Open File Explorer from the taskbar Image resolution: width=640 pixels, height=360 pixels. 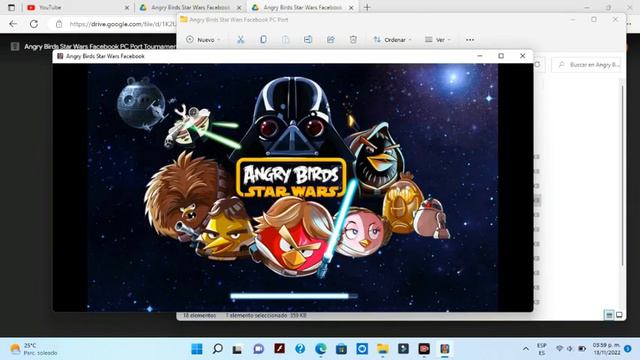pyautogui.click(x=383, y=349)
